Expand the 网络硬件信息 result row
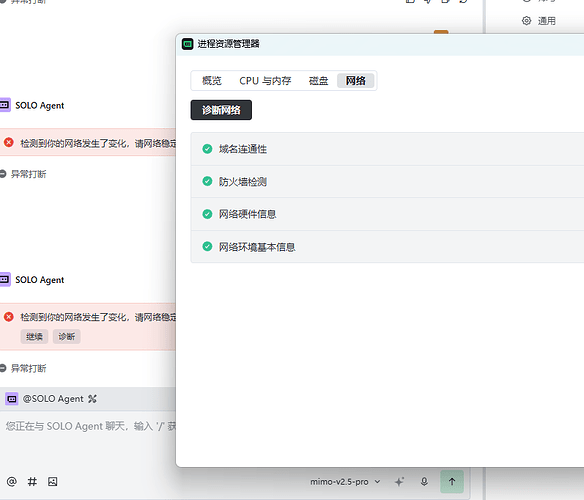The height and width of the screenshot is (500, 584). click(387, 214)
